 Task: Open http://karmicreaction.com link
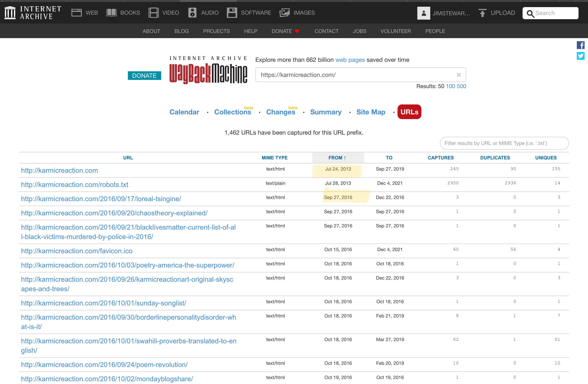(x=60, y=170)
